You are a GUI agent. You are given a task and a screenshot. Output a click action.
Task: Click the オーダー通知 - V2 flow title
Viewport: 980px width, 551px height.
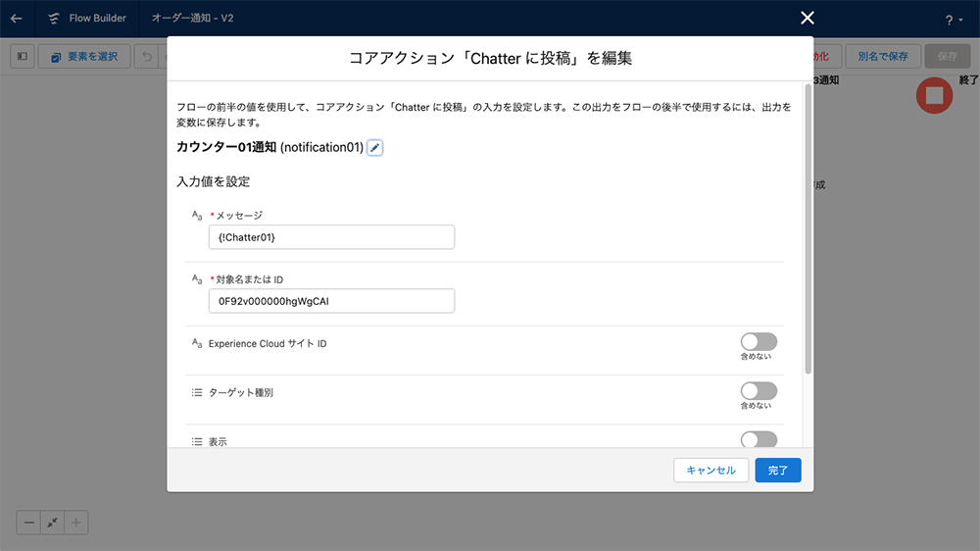coord(192,18)
